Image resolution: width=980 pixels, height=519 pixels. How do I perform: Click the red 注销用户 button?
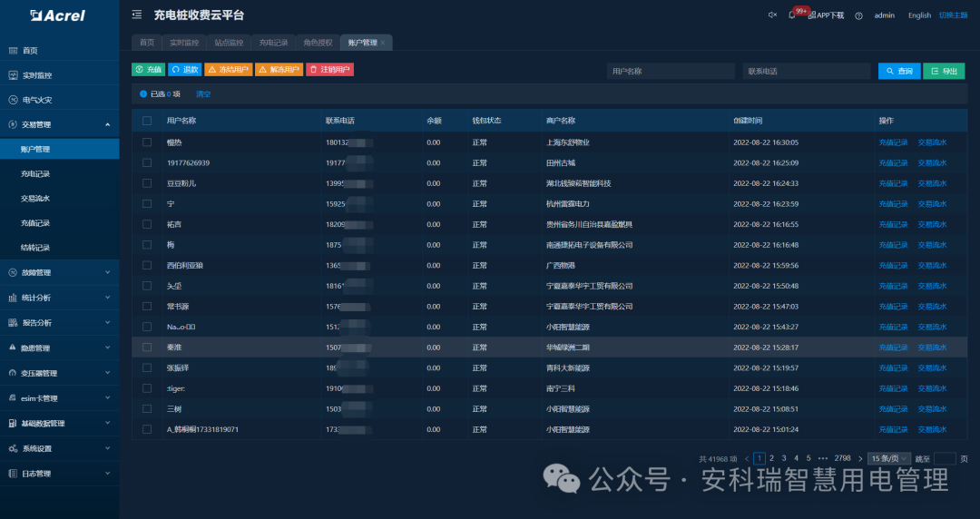click(x=330, y=69)
